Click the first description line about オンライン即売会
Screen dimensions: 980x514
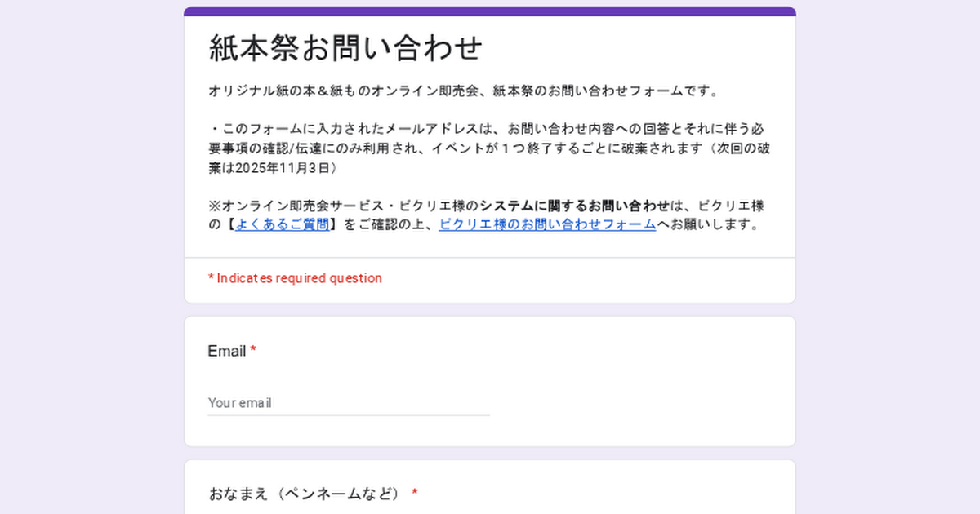[463, 91]
